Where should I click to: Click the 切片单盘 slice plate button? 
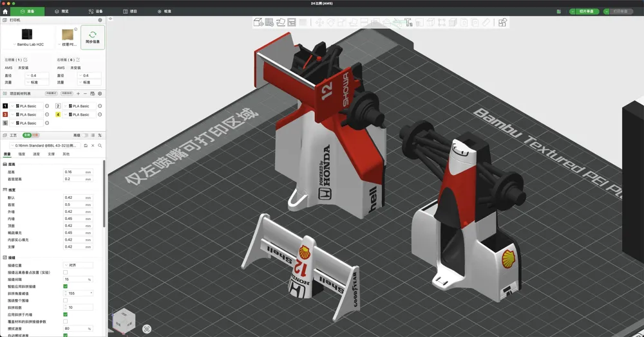click(x=587, y=12)
